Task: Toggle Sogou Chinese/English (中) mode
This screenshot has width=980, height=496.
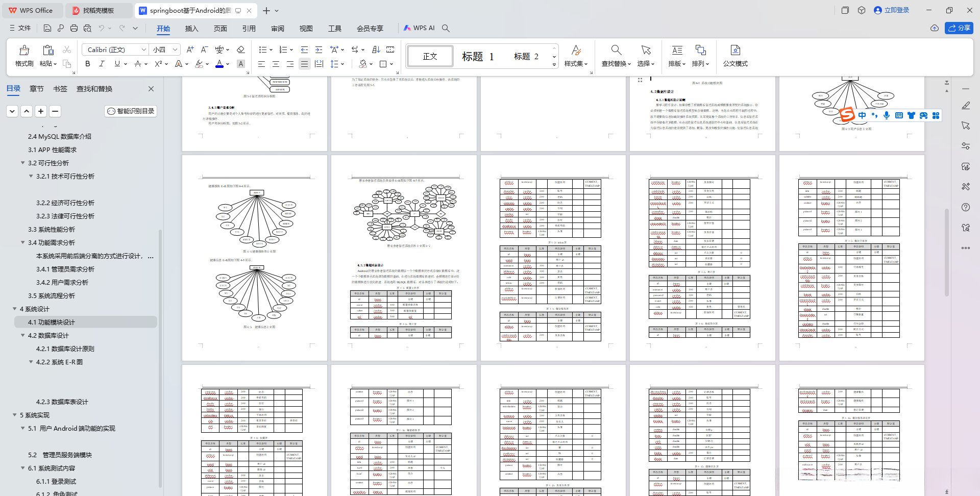Action: pos(862,115)
